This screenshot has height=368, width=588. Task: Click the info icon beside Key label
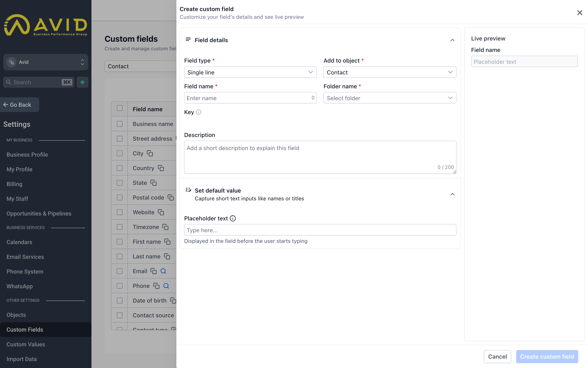(x=198, y=112)
